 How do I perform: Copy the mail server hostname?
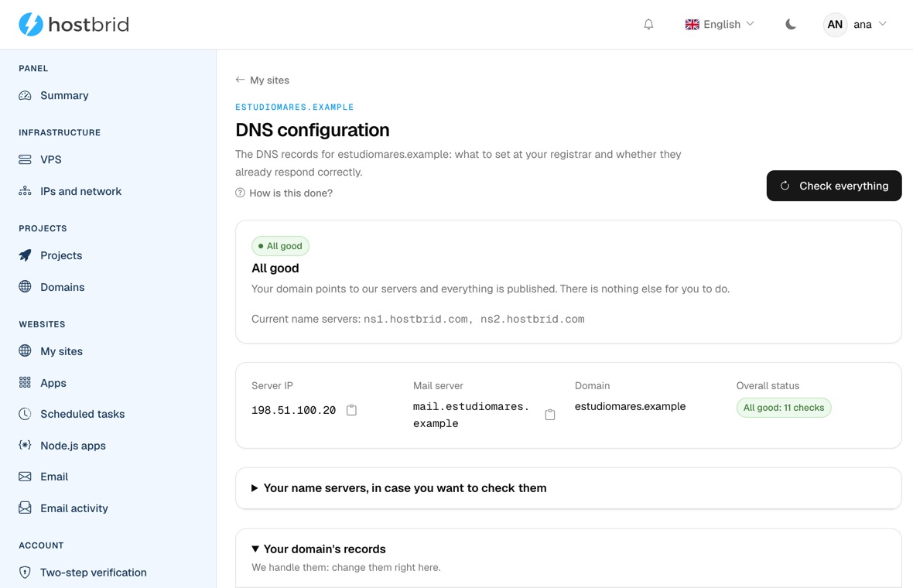(549, 415)
